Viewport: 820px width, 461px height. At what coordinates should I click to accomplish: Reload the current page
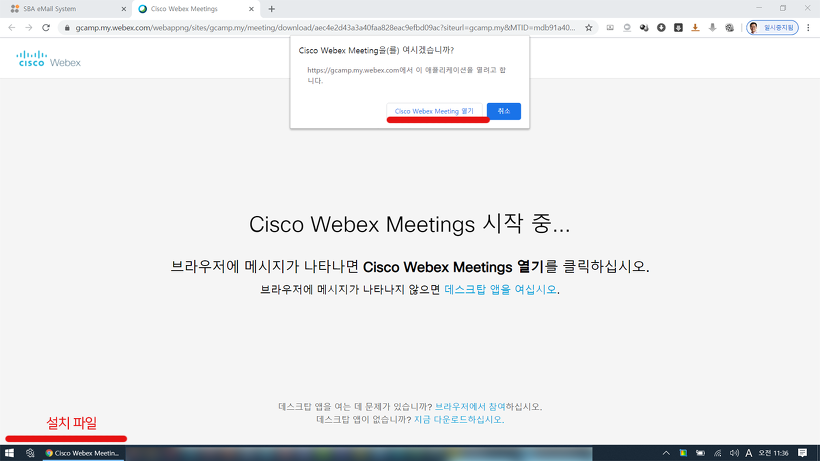point(46,28)
